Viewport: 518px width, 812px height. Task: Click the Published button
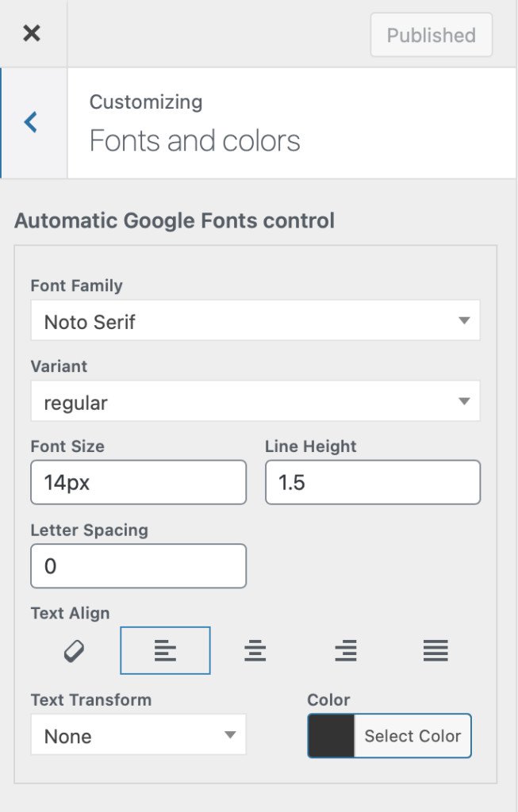(x=431, y=35)
